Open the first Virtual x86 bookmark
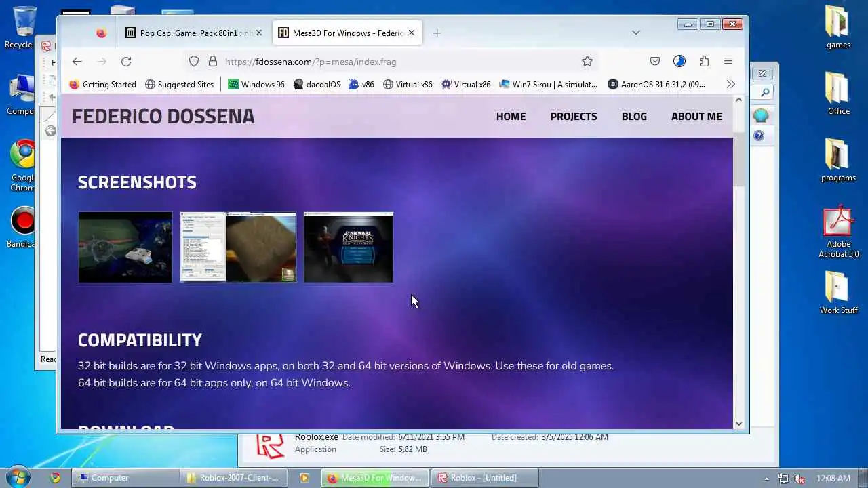The height and width of the screenshot is (488, 868). (x=408, y=85)
